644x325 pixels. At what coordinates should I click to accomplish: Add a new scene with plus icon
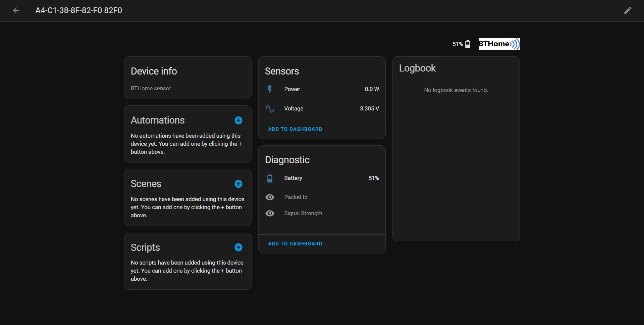pyautogui.click(x=238, y=184)
